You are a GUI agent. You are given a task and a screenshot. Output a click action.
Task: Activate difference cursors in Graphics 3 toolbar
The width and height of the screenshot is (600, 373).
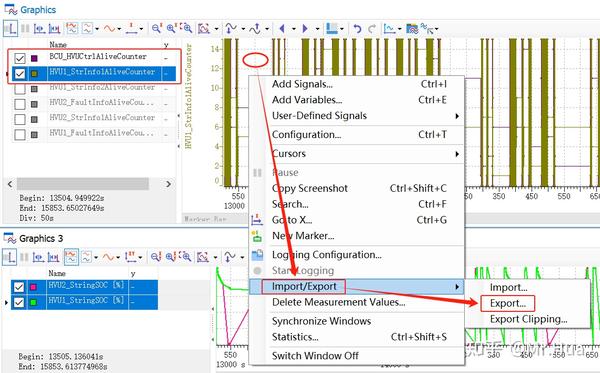[53, 257]
